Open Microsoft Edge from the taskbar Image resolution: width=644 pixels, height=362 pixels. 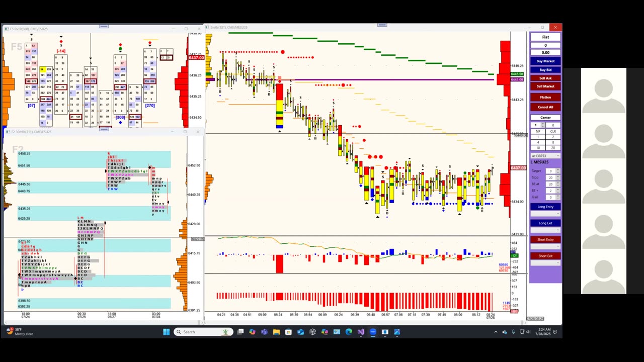349,332
